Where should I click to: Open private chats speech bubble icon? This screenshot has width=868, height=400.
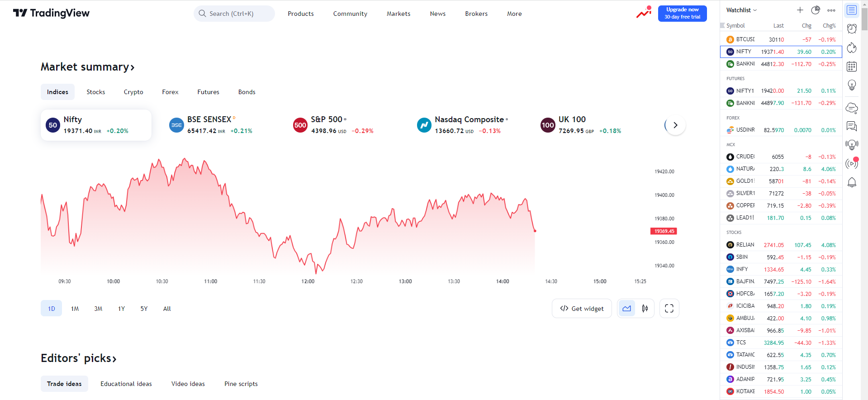click(x=852, y=126)
